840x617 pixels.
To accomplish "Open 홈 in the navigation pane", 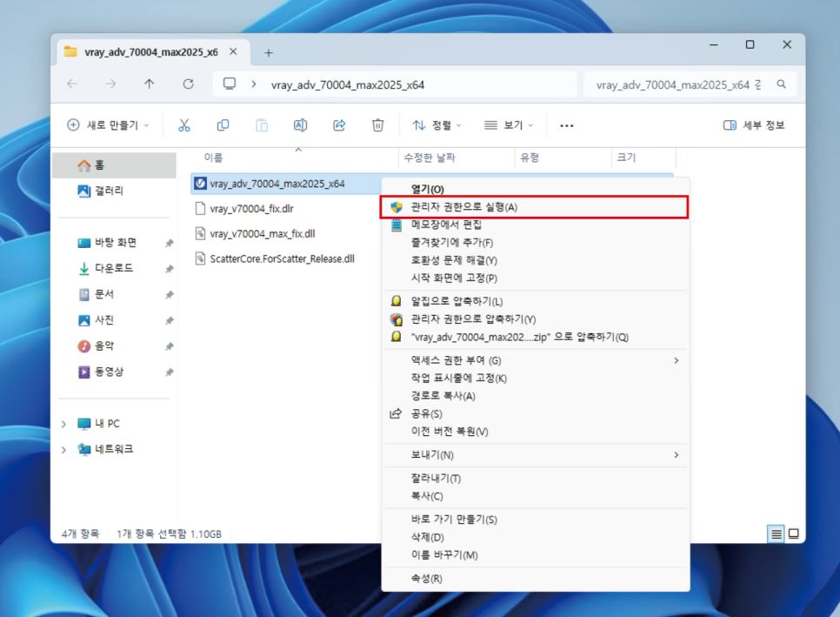I will coord(114,165).
